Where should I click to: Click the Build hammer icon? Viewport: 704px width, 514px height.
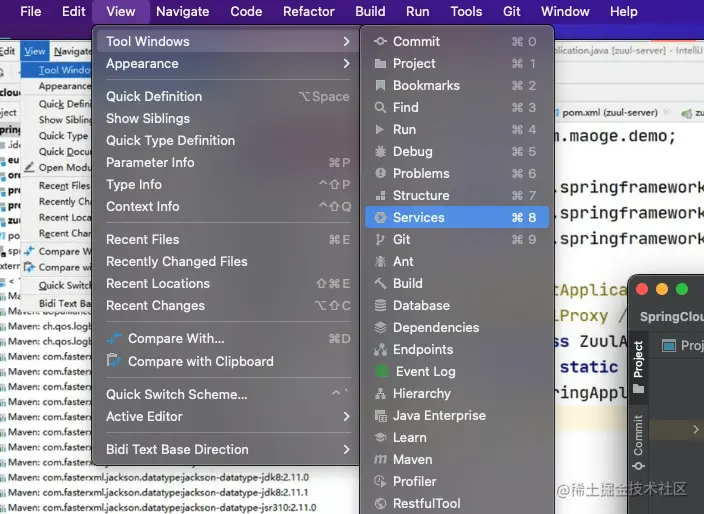pos(380,283)
